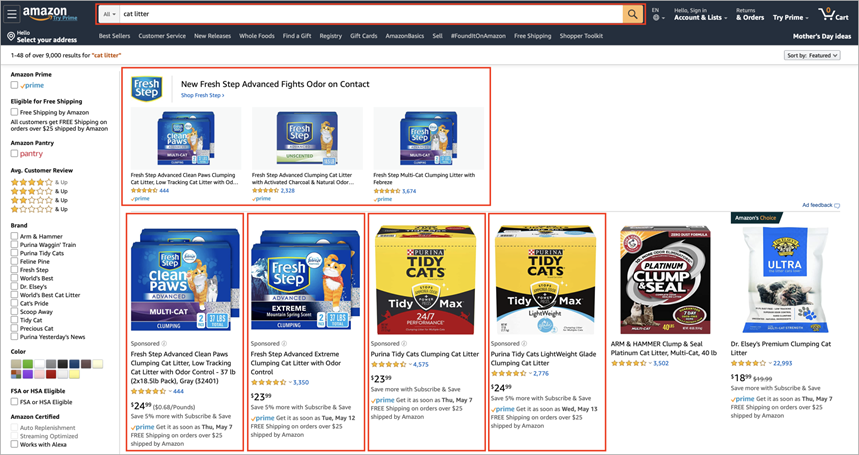Click the Sponsored info icon under Tidy Cats LightWeight

(524, 344)
